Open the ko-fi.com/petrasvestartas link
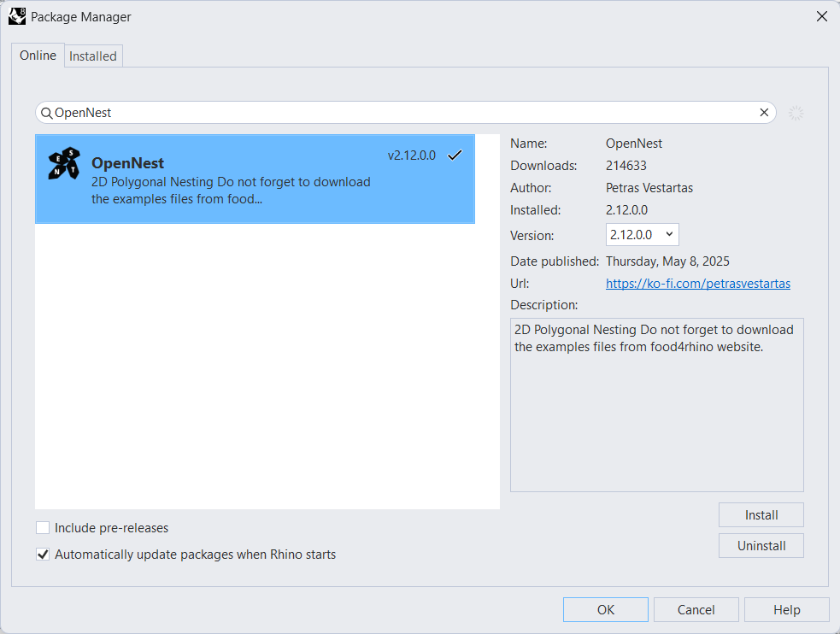The image size is (840, 634). 698,284
